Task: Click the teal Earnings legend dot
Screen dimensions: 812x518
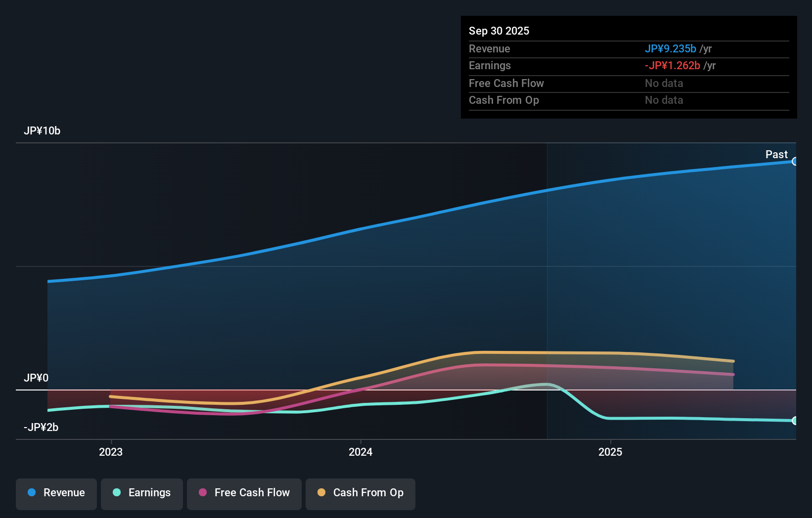Action: 116,493
